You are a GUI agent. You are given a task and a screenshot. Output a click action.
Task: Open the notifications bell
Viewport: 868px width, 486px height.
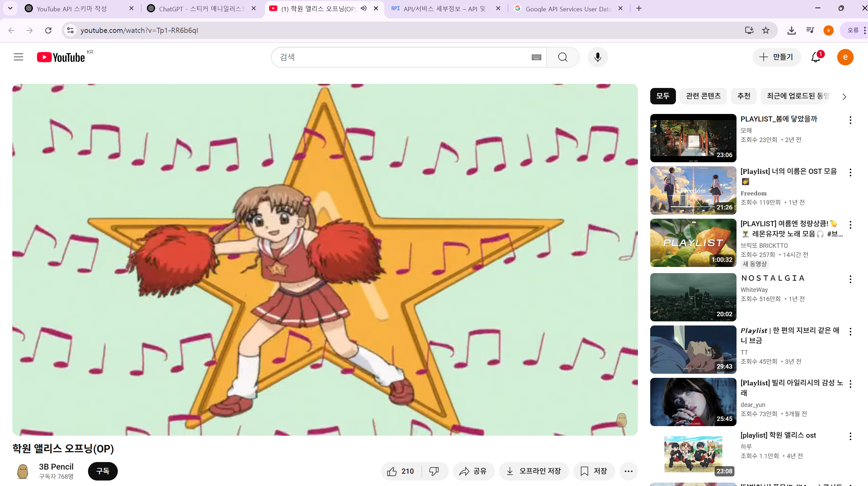click(816, 57)
